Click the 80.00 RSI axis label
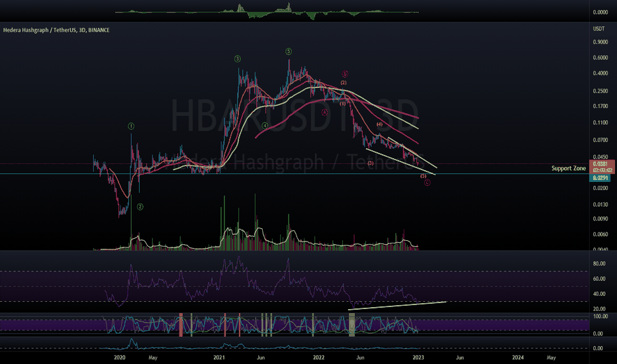This screenshot has height=364, width=617. click(599, 263)
